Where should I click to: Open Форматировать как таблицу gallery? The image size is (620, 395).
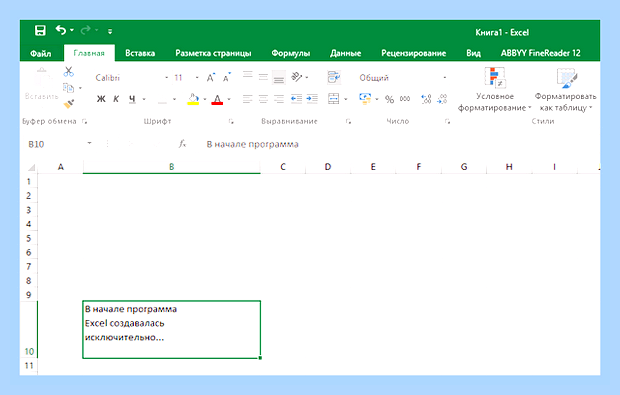[x=565, y=90]
